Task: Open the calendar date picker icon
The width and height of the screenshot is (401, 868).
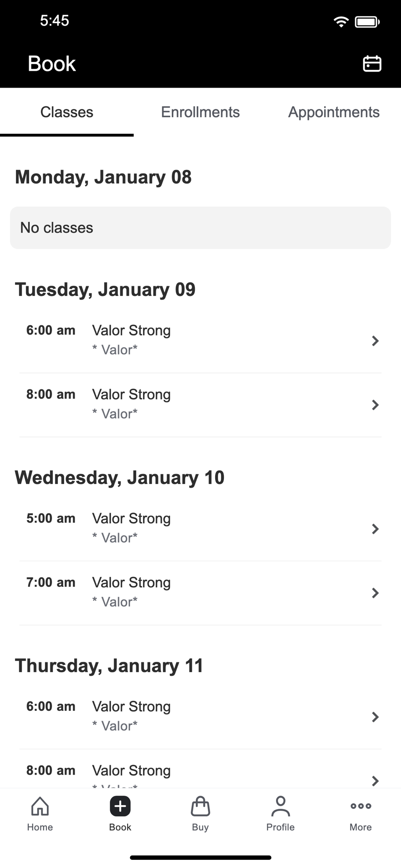Action: pyautogui.click(x=372, y=64)
